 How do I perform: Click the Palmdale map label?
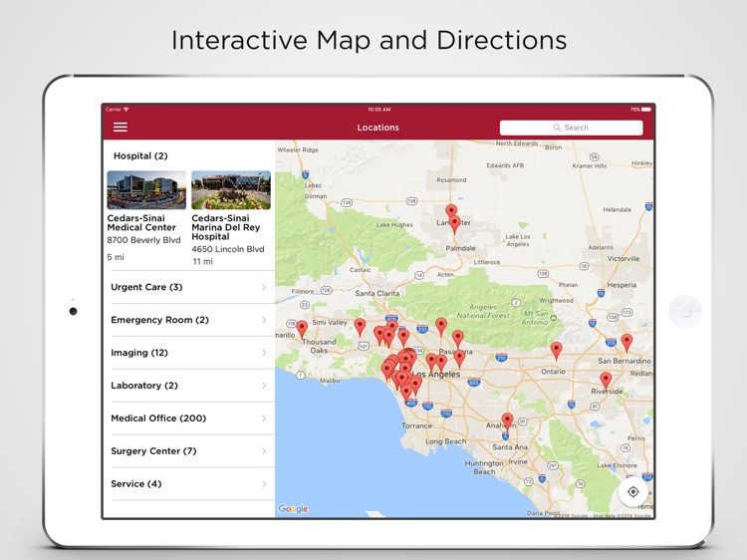point(460,248)
